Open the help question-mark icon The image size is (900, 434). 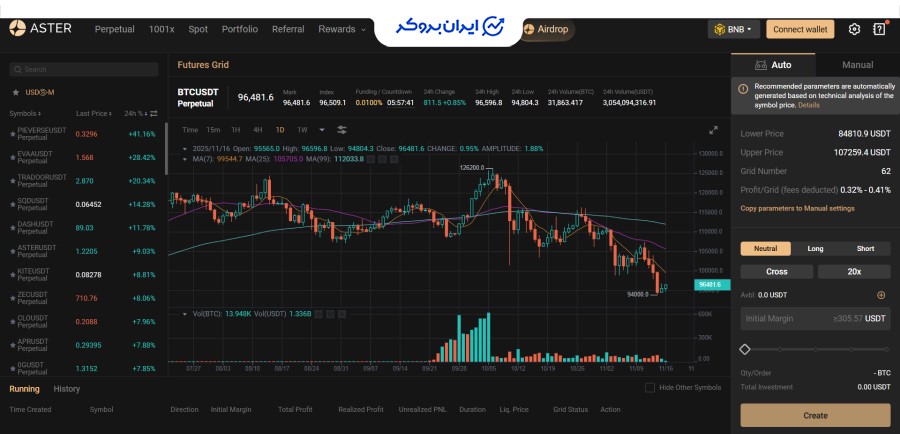pyautogui.click(x=879, y=29)
